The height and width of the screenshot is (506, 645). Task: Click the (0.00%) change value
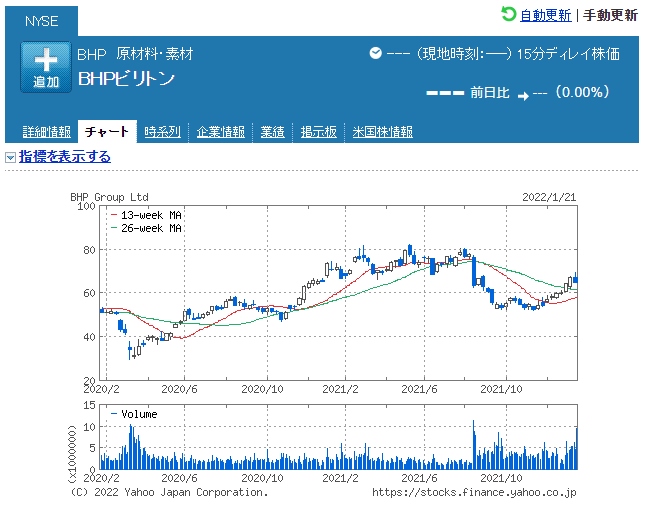[582, 92]
